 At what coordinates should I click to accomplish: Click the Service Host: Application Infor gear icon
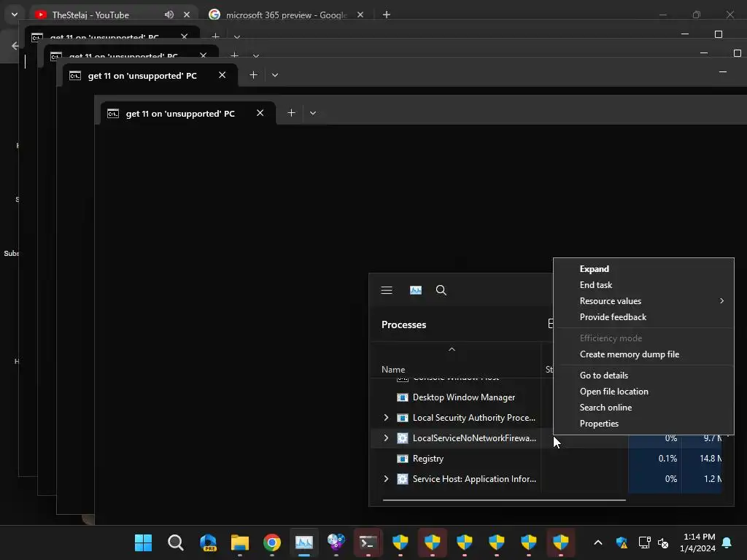[403, 479]
